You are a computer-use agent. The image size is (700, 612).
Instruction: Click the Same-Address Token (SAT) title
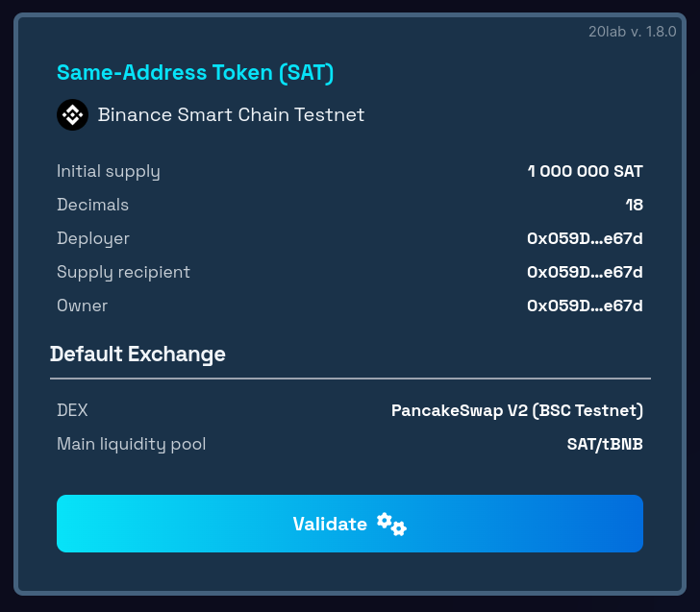(x=195, y=72)
